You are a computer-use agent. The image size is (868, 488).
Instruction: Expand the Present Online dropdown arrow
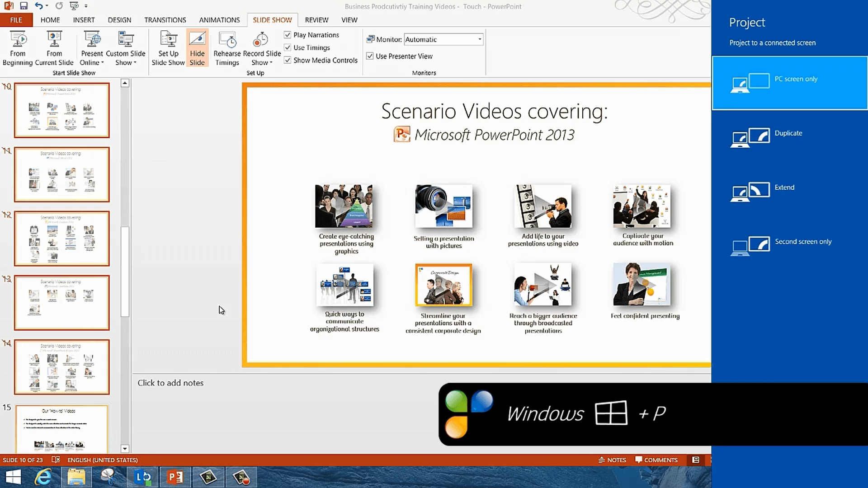pyautogui.click(x=102, y=63)
